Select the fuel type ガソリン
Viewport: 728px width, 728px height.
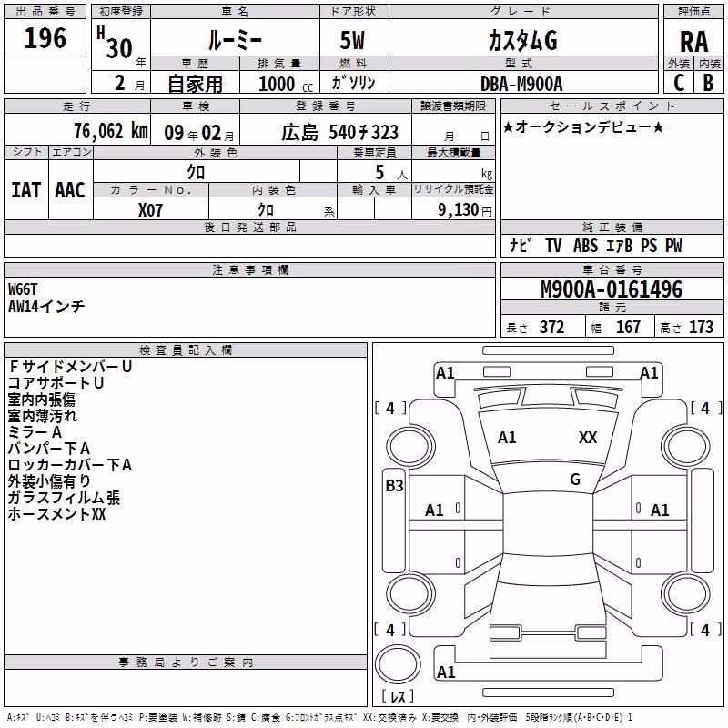coord(353,83)
